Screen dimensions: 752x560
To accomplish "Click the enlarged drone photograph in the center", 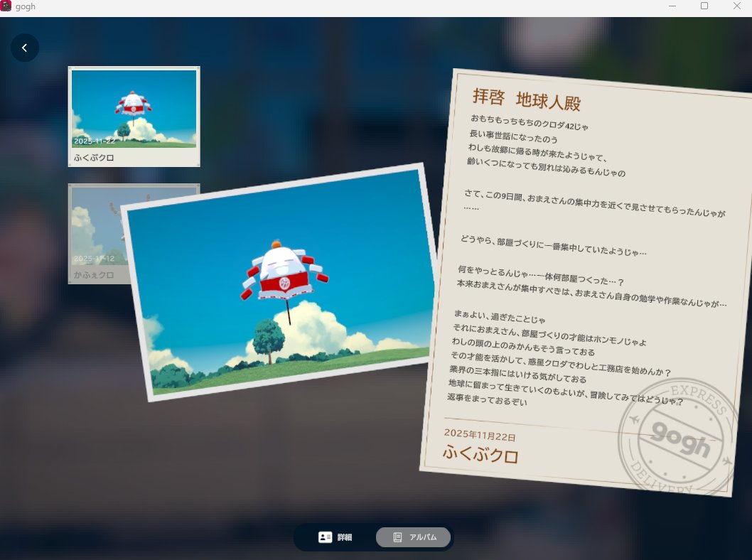I will (277, 284).
